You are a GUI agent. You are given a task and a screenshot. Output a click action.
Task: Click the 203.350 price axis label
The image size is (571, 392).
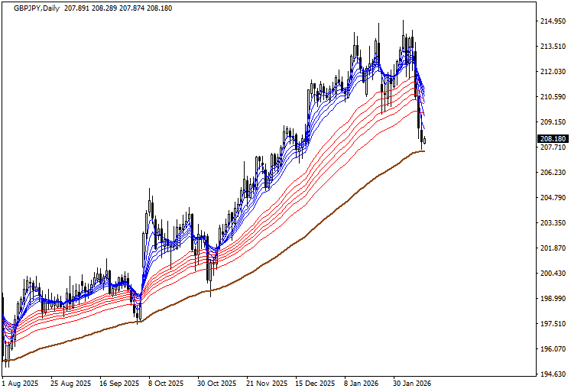pos(552,223)
